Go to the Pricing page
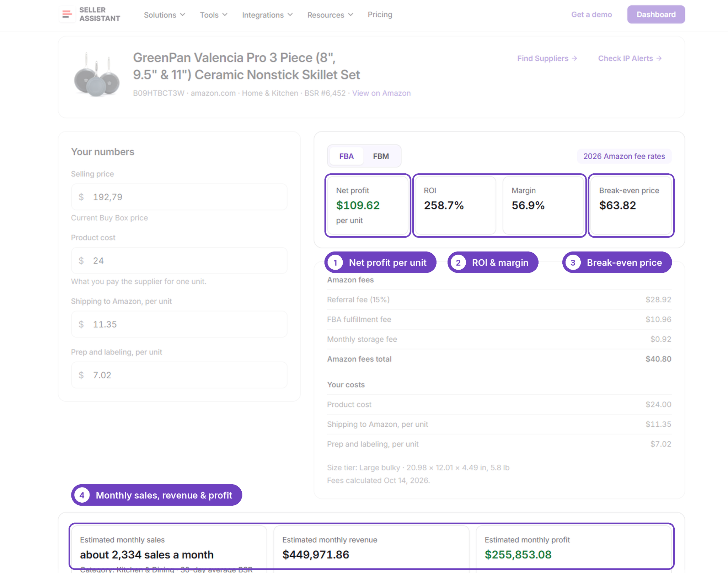The height and width of the screenshot is (573, 728). 380,15
